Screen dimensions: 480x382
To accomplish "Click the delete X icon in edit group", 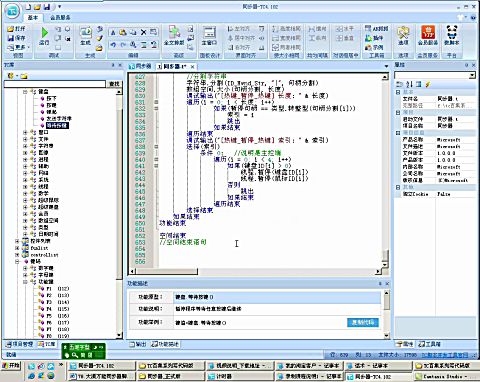I will tap(143, 32).
